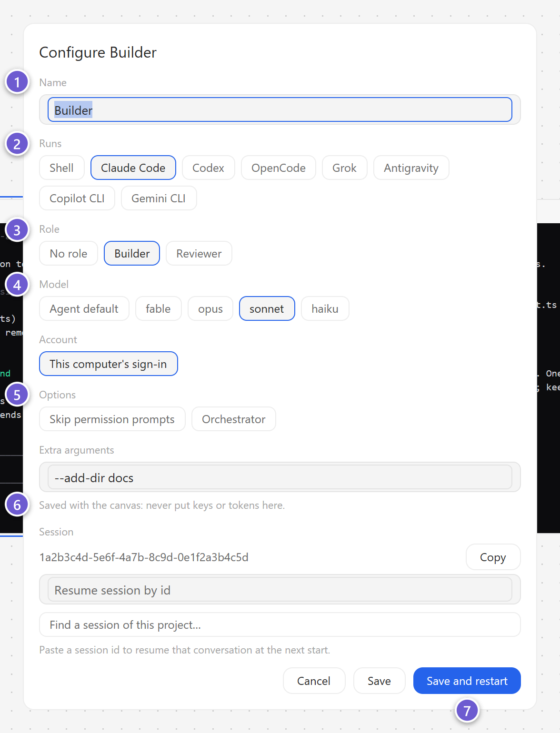Open Find a session of this project

[x=280, y=625]
